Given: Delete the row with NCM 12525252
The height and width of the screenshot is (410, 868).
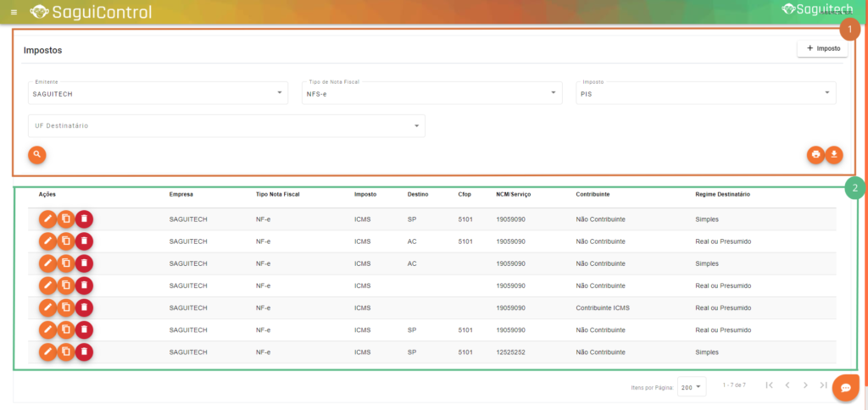Looking at the screenshot, I should tap(84, 352).
